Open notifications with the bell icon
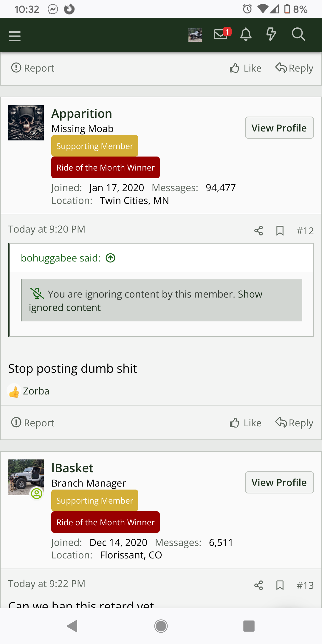The height and width of the screenshot is (644, 322). (245, 34)
